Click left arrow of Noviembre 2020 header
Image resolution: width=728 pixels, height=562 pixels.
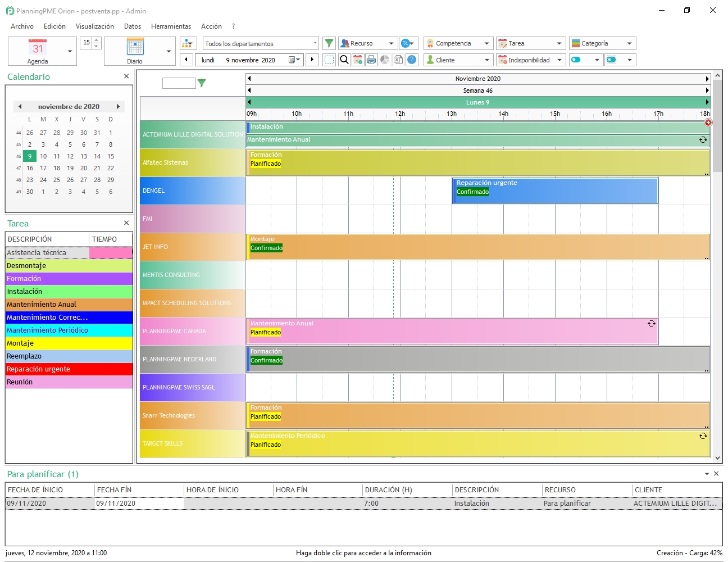coord(249,79)
